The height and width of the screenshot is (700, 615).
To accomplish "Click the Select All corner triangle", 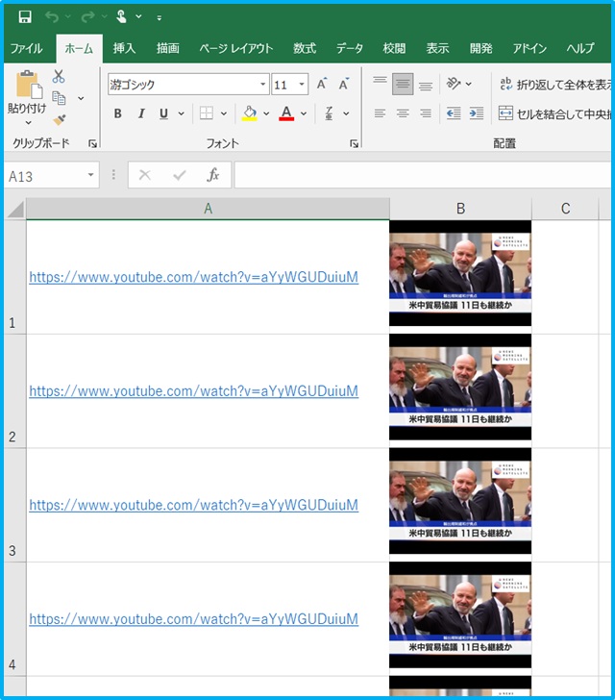I will tap(15, 209).
